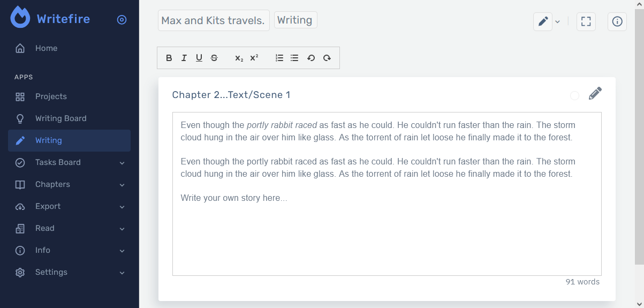This screenshot has width=644, height=308.
Task: Create a bulleted list
Action: [x=294, y=58]
